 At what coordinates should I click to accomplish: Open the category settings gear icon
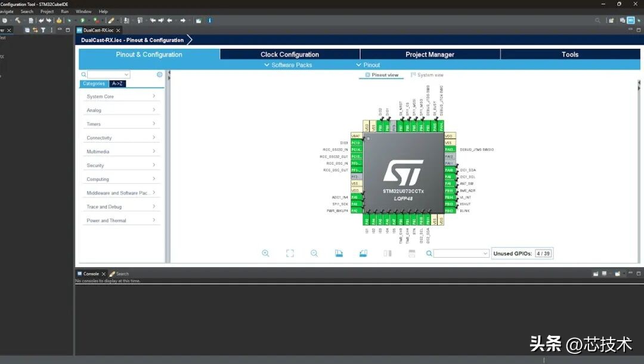pos(159,75)
